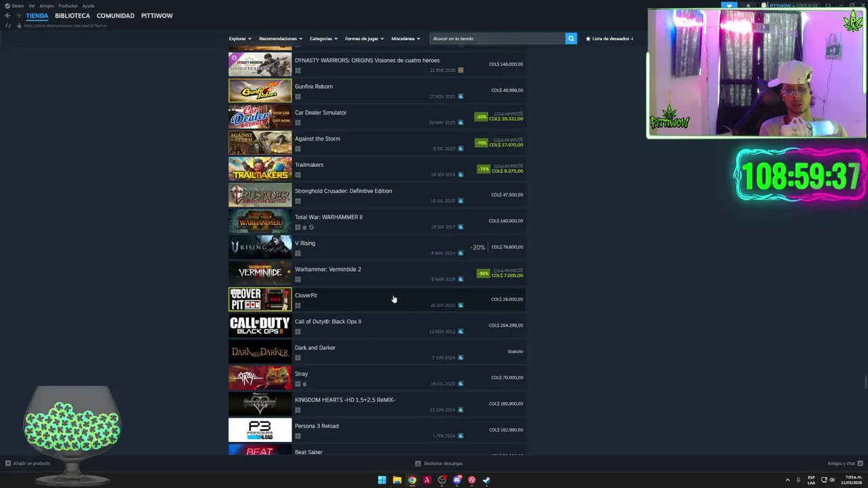The image size is (868, 488).
Task: Expand the Categorías dropdown
Action: tap(324, 39)
